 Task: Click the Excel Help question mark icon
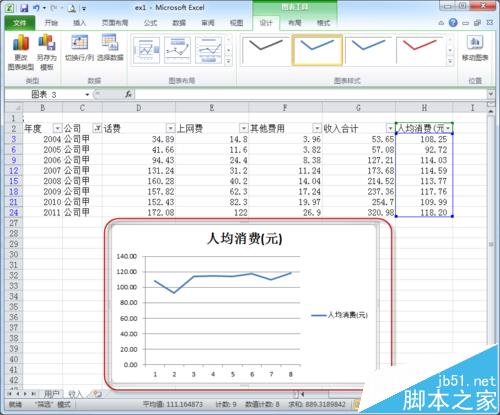pyautogui.click(x=453, y=23)
